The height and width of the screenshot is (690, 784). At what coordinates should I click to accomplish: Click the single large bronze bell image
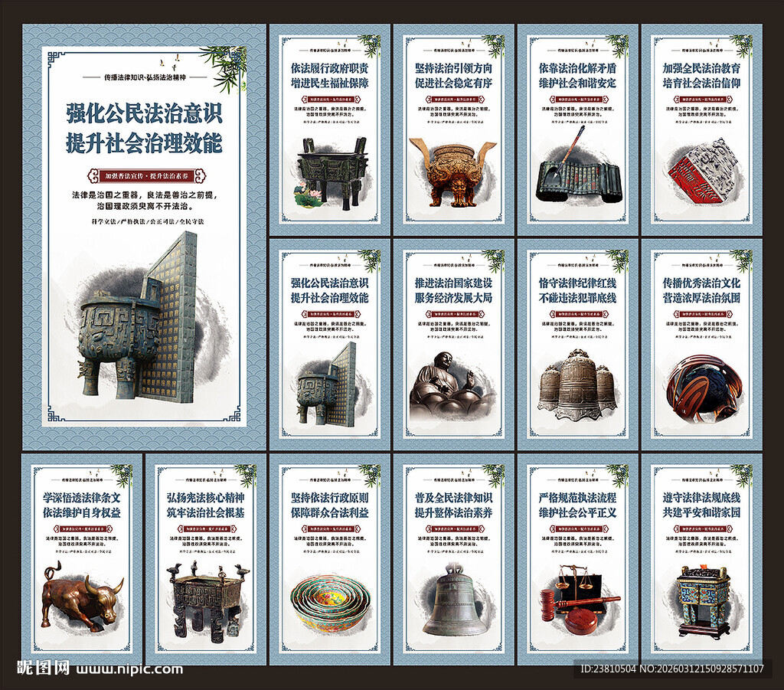coord(453,599)
